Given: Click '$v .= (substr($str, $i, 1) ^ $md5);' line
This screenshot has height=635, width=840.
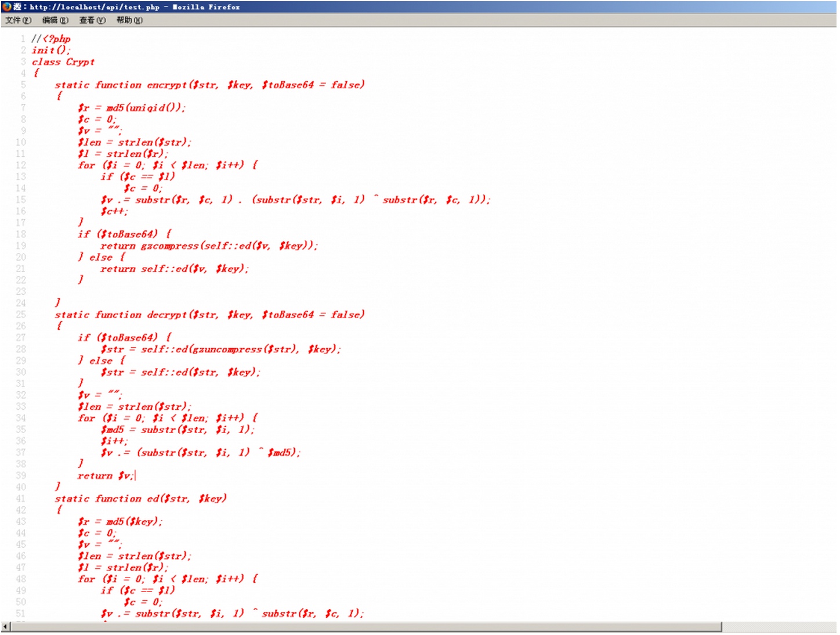Looking at the screenshot, I should pos(201,453).
